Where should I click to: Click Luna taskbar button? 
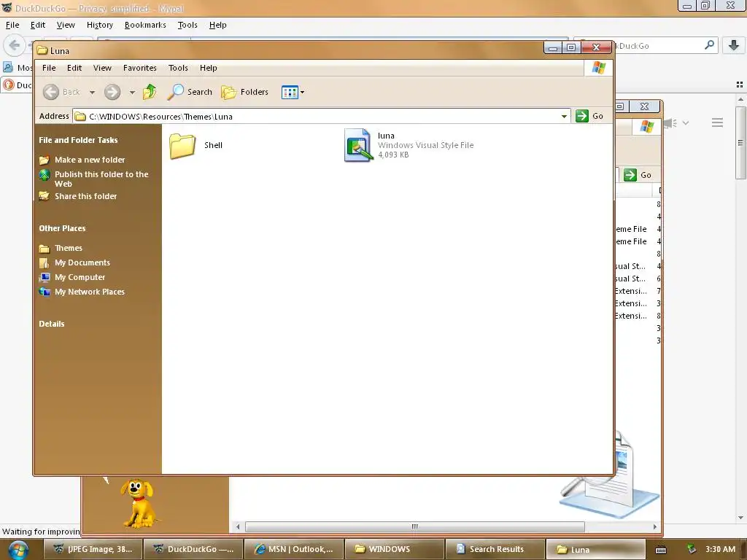[x=595, y=549]
